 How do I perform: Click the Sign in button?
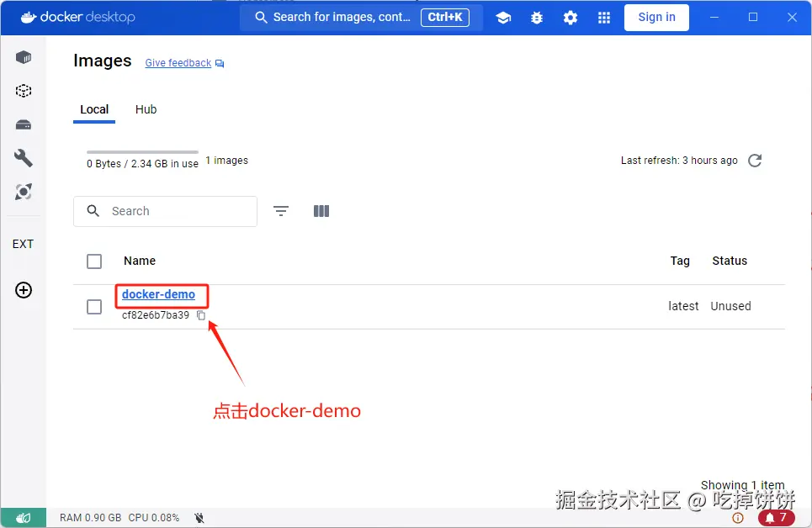(656, 18)
